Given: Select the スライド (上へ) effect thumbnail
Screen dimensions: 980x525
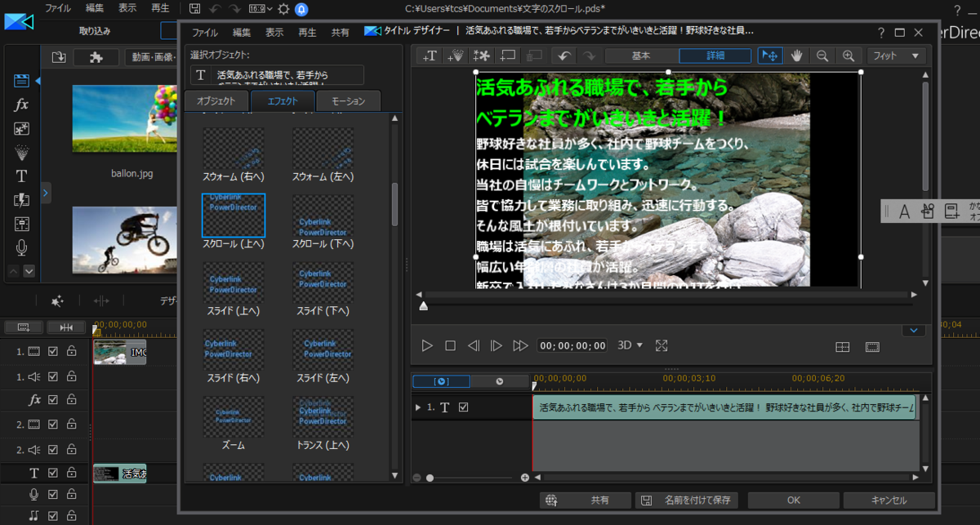Looking at the screenshot, I should click(234, 283).
